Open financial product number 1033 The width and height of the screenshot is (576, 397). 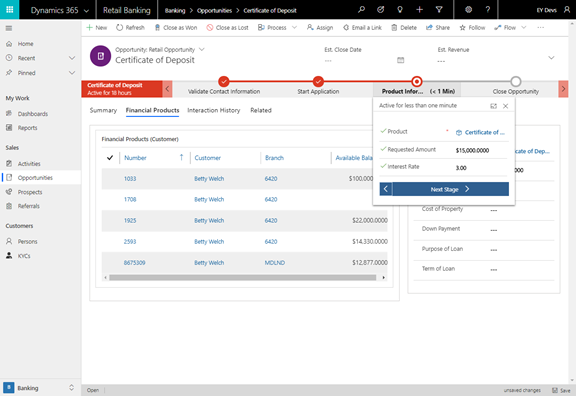pyautogui.click(x=130, y=179)
